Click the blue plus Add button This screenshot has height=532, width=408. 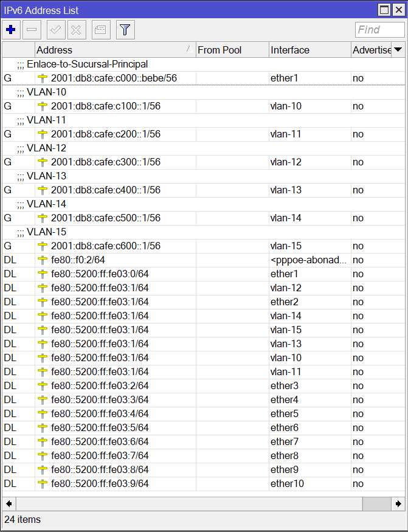click(x=11, y=29)
